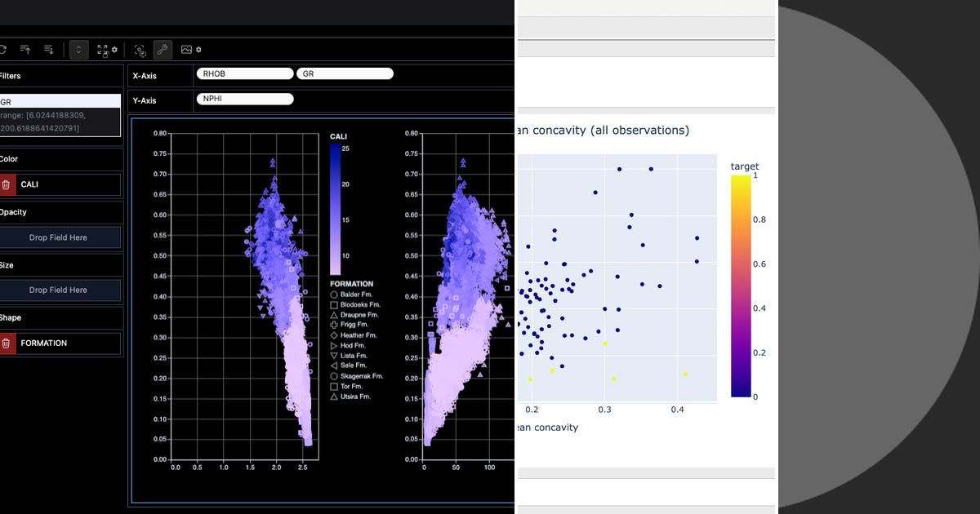Click the refresh data icon
This screenshot has width=980, height=514.
pos(3,49)
